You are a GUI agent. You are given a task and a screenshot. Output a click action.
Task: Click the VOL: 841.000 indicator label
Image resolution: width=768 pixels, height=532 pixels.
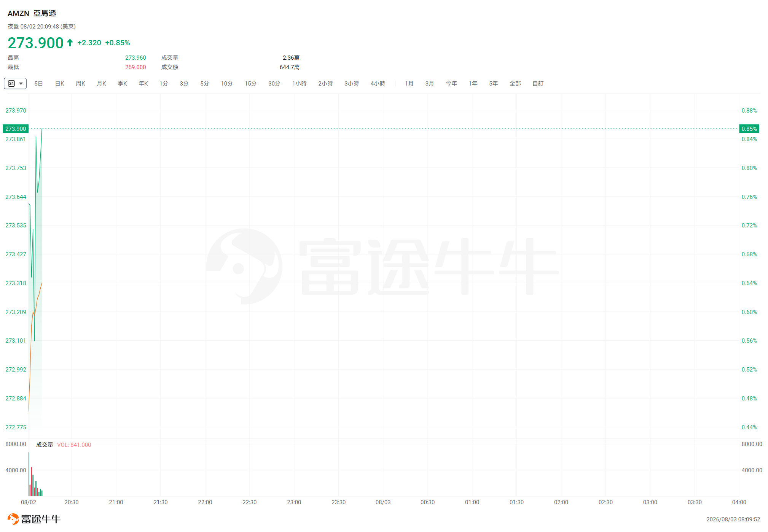tap(74, 445)
